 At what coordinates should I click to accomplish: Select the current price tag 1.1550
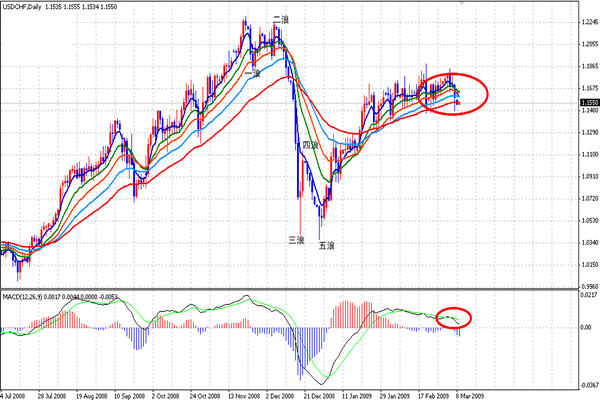(590, 103)
